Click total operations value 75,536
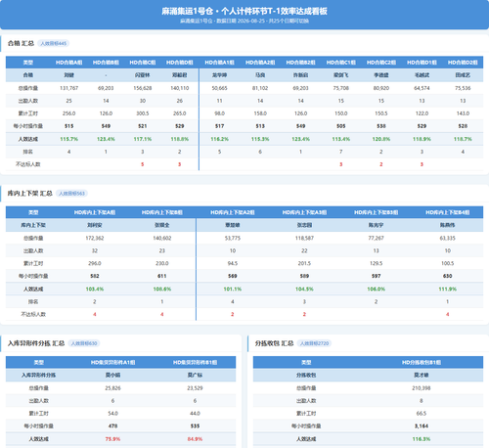Screen dimensions: 489x448 (x=463, y=88)
